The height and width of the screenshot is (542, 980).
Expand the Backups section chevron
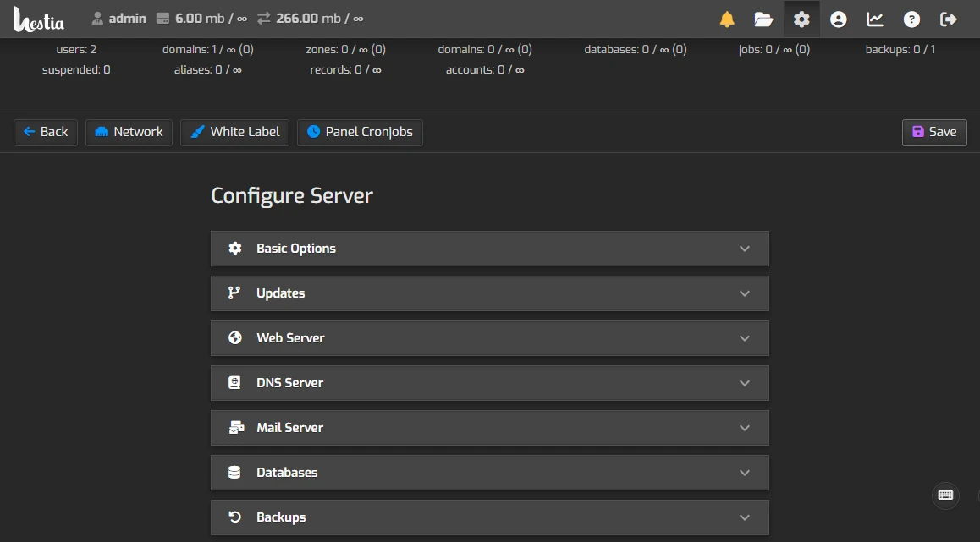point(745,517)
